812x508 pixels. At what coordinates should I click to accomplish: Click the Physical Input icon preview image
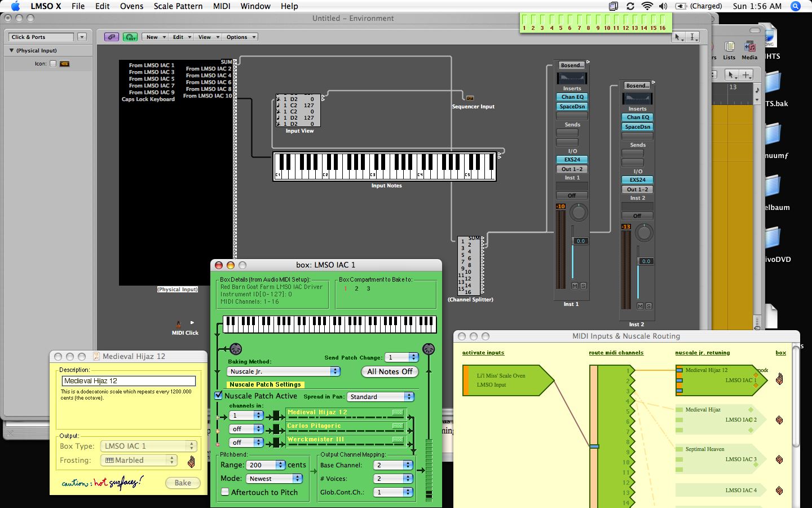pyautogui.click(x=65, y=64)
